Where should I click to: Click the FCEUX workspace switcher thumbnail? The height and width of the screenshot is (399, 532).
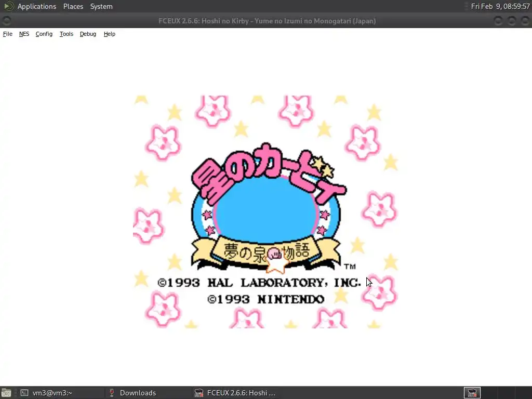472,393
